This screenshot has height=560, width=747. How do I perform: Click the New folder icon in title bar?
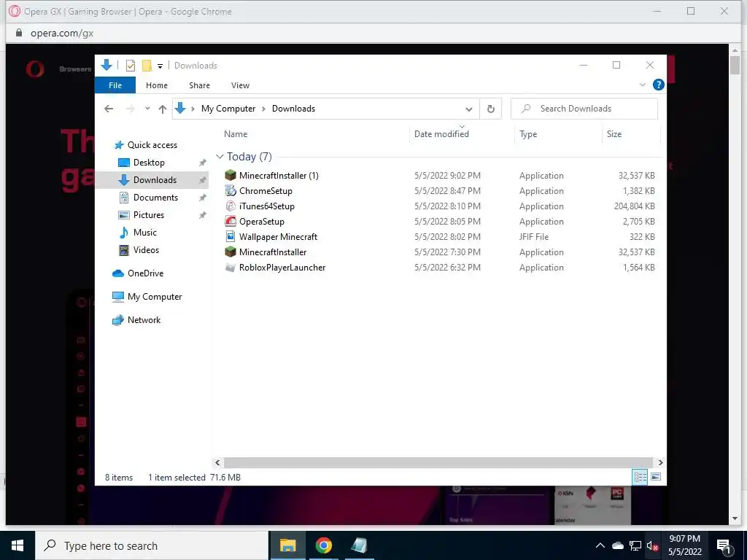(x=147, y=66)
